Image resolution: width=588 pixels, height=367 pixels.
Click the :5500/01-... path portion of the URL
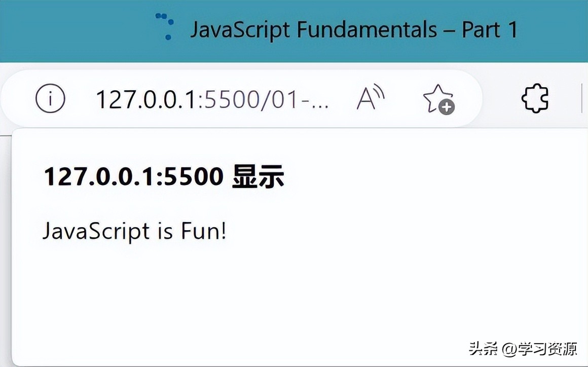click(x=264, y=99)
